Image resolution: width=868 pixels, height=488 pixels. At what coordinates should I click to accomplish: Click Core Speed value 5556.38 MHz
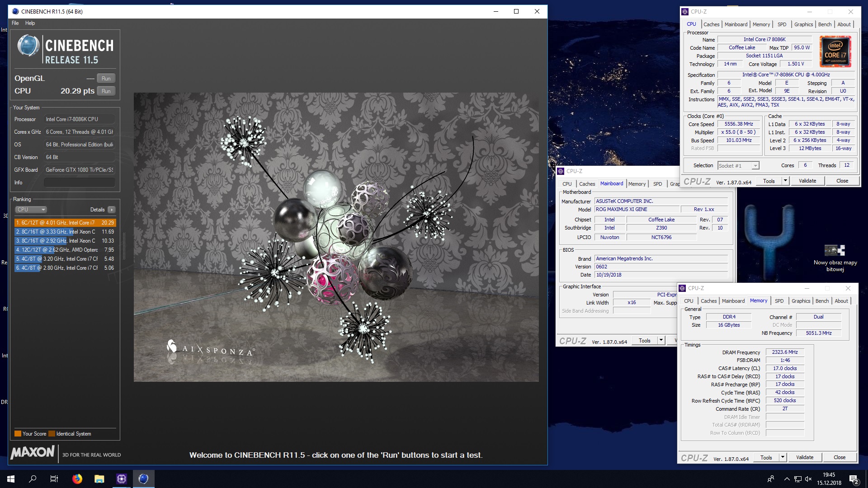[739, 124]
